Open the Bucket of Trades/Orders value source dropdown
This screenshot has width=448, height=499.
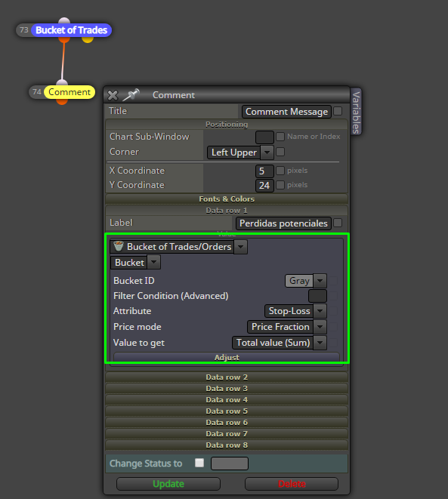click(x=178, y=247)
